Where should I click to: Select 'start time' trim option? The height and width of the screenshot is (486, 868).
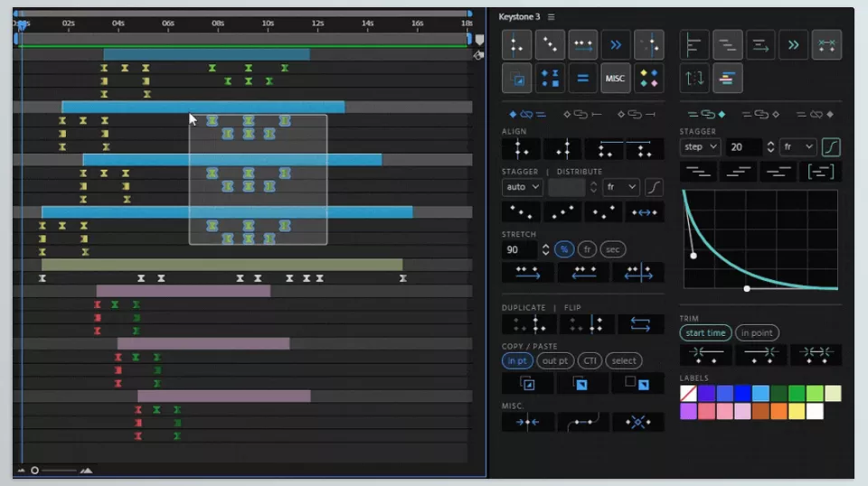706,332
